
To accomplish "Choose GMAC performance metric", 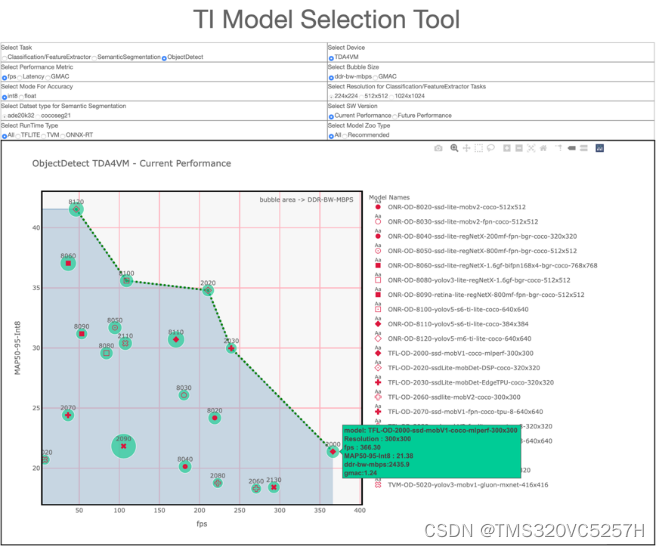I will [48, 78].
